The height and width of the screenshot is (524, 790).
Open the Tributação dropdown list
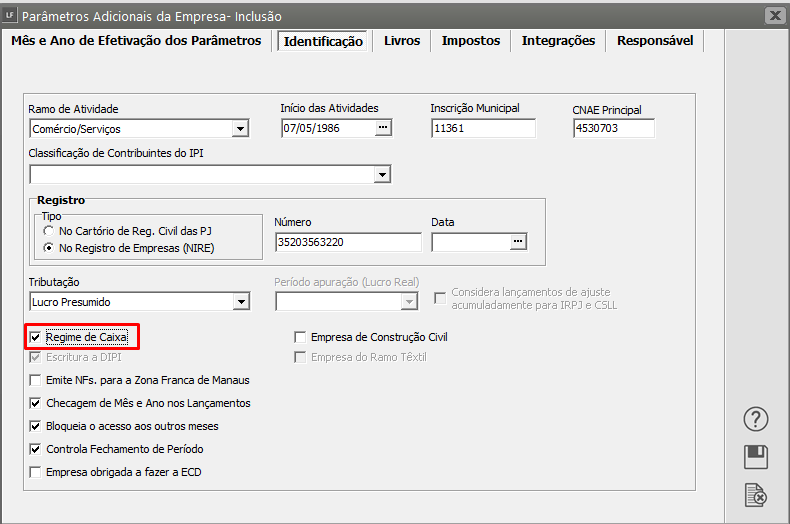point(240,302)
